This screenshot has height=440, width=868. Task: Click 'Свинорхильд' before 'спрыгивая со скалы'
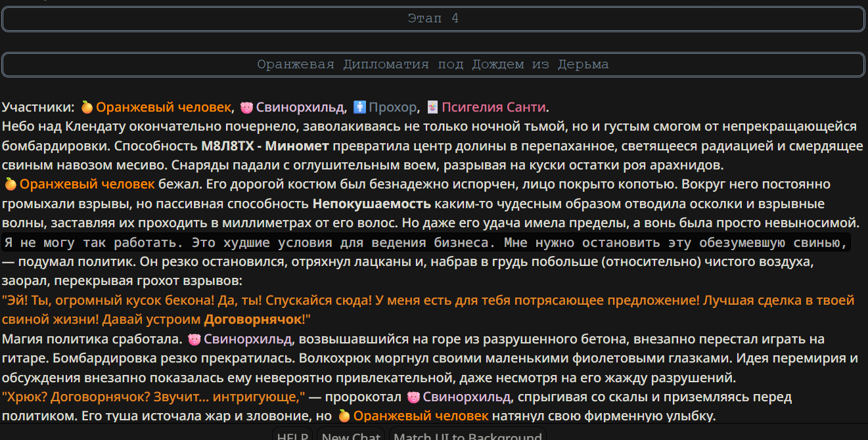[468, 397]
